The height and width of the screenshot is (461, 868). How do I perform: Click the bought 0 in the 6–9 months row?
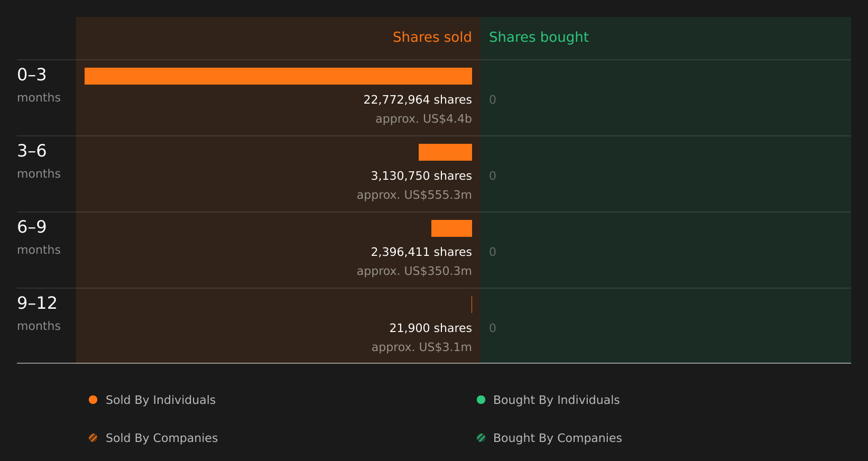[x=493, y=252]
